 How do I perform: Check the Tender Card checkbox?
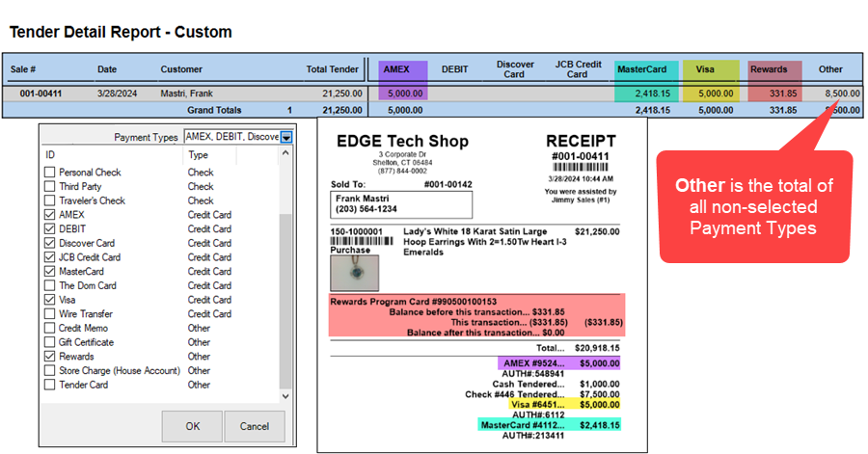coord(50,385)
